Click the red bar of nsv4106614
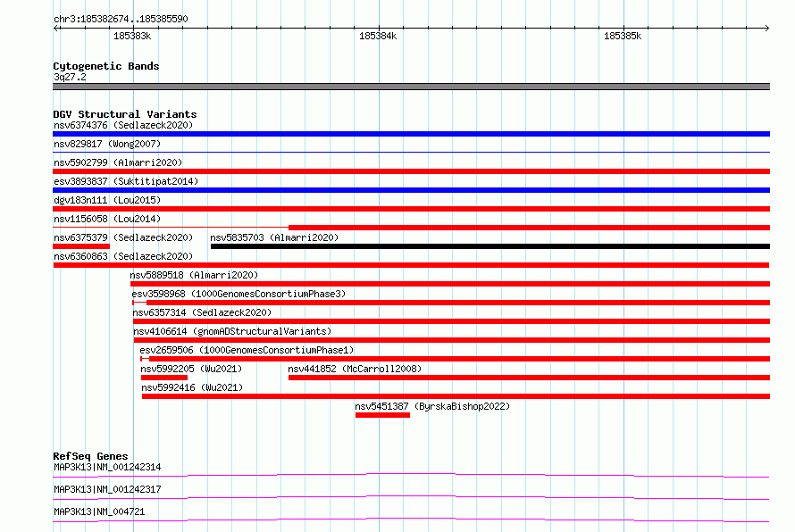Image resolution: width=795 pixels, height=532 pixels. (452, 340)
